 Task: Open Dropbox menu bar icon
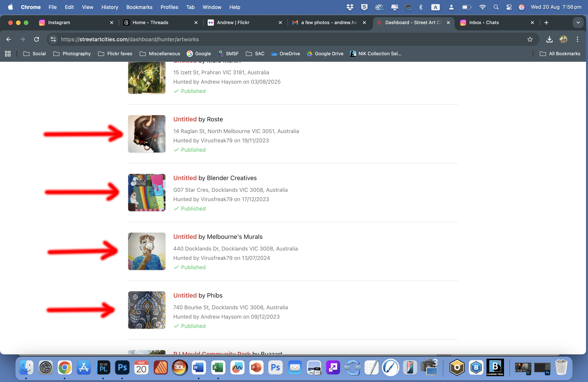point(350,7)
